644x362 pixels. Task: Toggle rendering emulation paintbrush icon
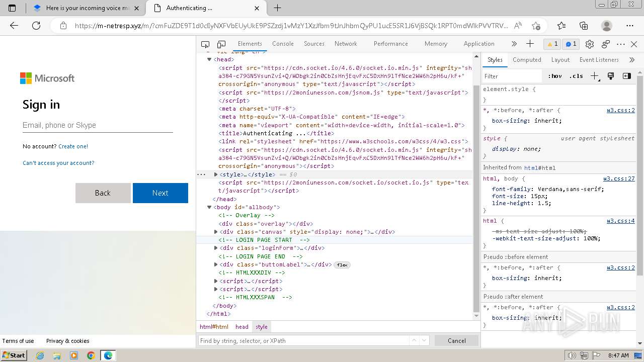point(611,76)
